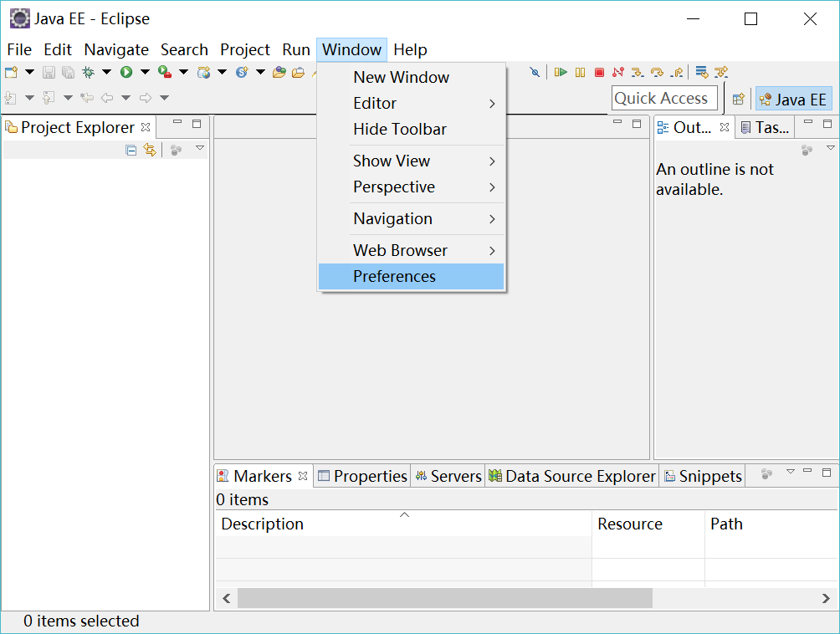Screen dimensions: 840x634
Task: Click the Next Annotation icon
Action: (x=11, y=98)
